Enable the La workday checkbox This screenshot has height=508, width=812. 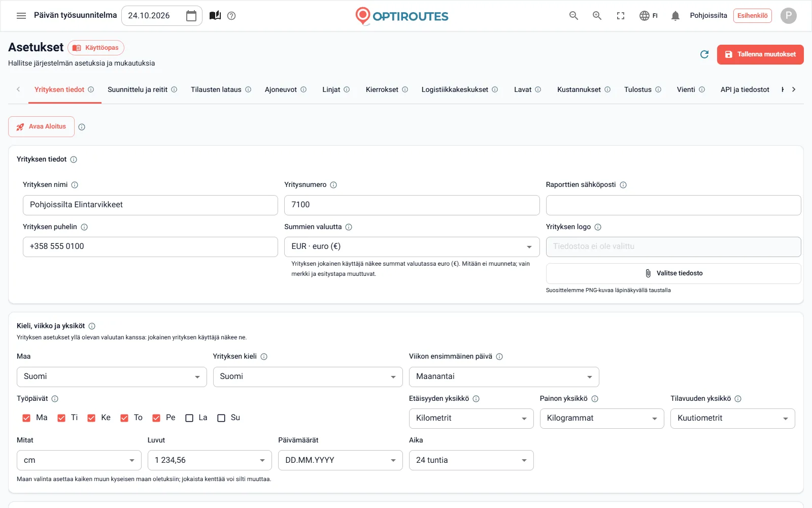[189, 418]
